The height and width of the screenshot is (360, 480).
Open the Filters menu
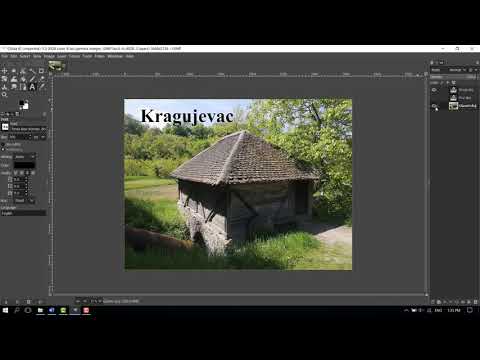point(100,56)
